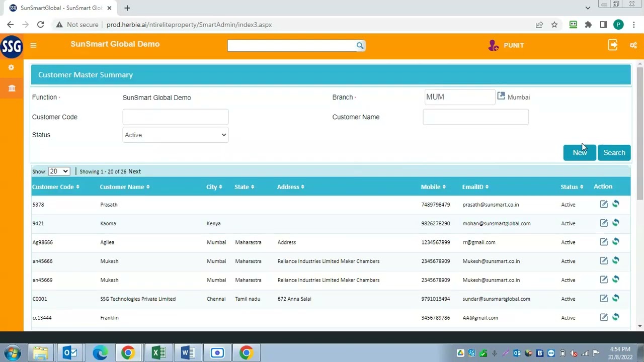Click the New button
Image resolution: width=644 pixels, height=362 pixels.
pos(580,153)
